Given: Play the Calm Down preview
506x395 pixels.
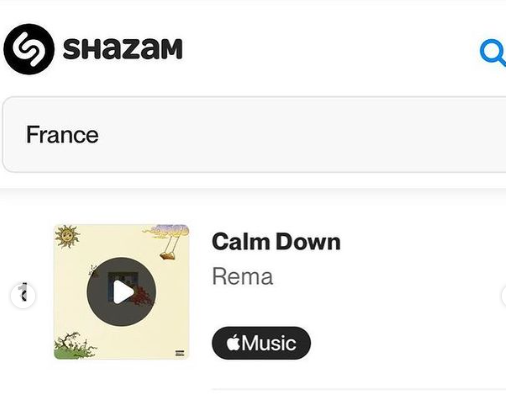Looking at the screenshot, I should (x=121, y=292).
